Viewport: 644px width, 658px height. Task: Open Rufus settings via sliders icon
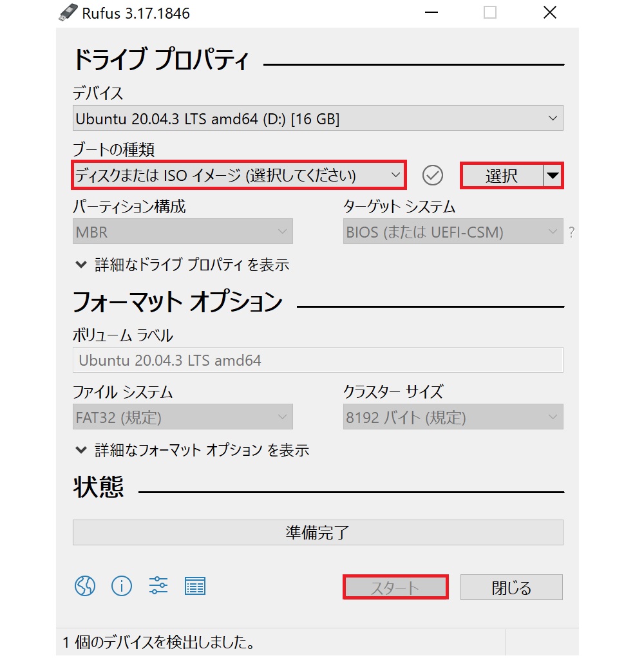pyautogui.click(x=158, y=586)
